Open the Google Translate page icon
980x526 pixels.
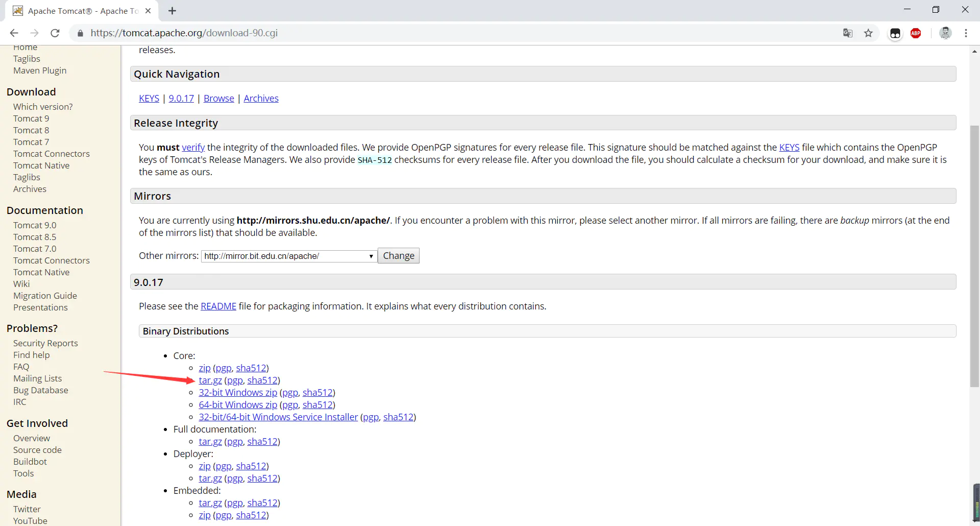[x=848, y=33]
